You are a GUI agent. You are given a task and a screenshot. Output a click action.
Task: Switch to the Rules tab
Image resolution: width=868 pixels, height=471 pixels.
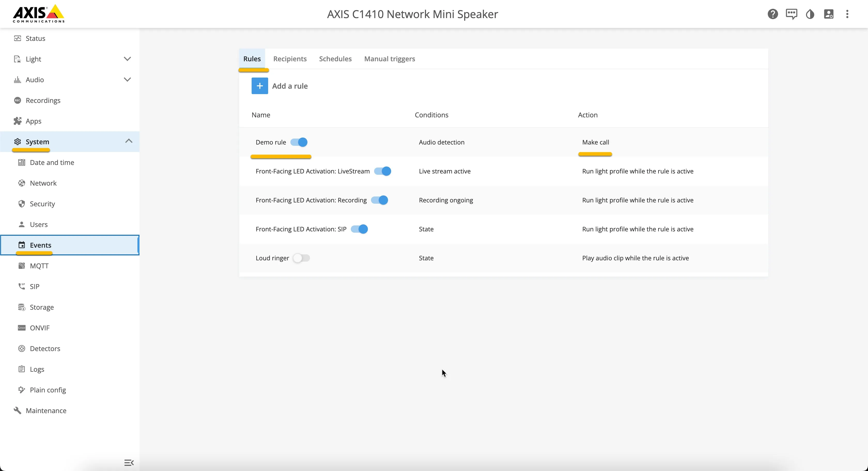pyautogui.click(x=252, y=59)
